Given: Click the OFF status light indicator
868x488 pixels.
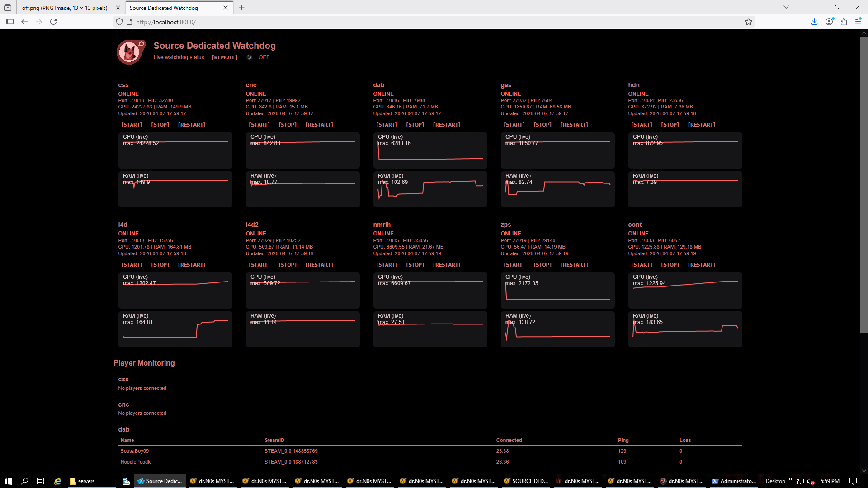Looking at the screenshot, I should [249, 57].
